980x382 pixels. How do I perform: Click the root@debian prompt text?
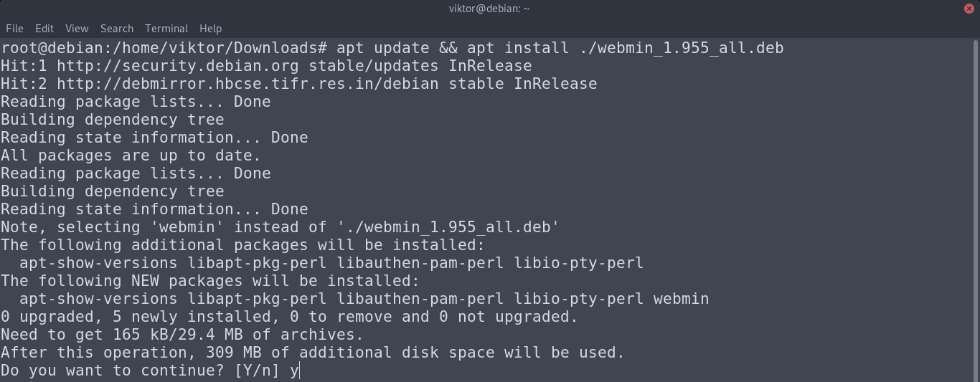[x=52, y=48]
